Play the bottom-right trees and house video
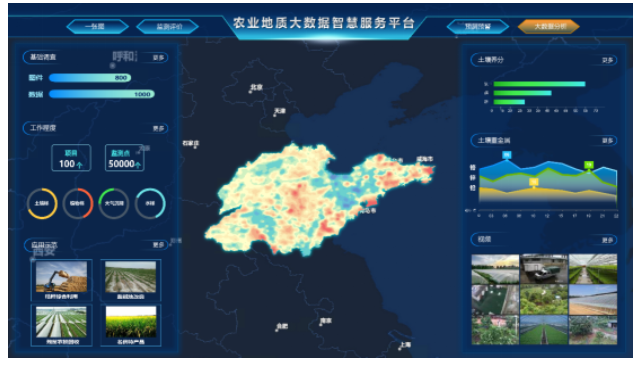 pos(593,330)
